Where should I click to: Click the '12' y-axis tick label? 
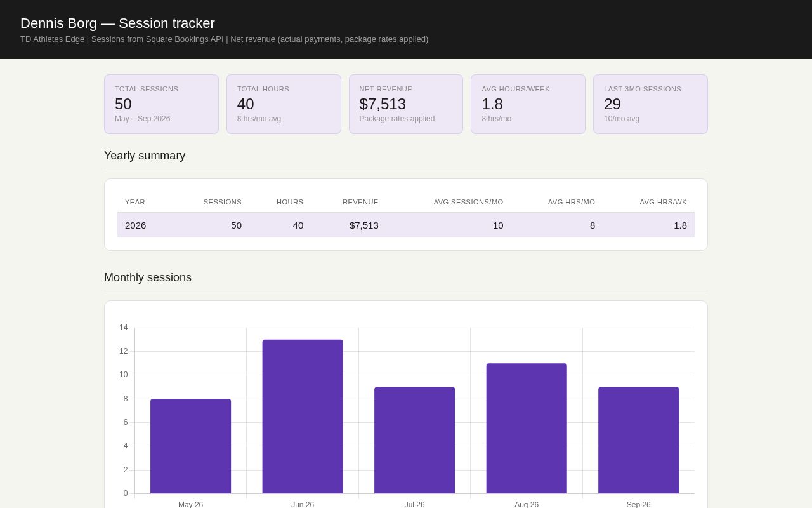(x=123, y=351)
